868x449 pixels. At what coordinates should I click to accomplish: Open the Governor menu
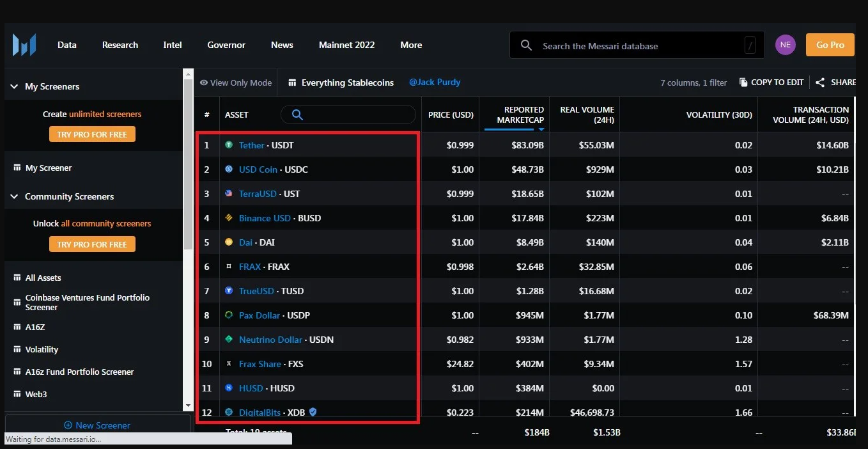(226, 45)
